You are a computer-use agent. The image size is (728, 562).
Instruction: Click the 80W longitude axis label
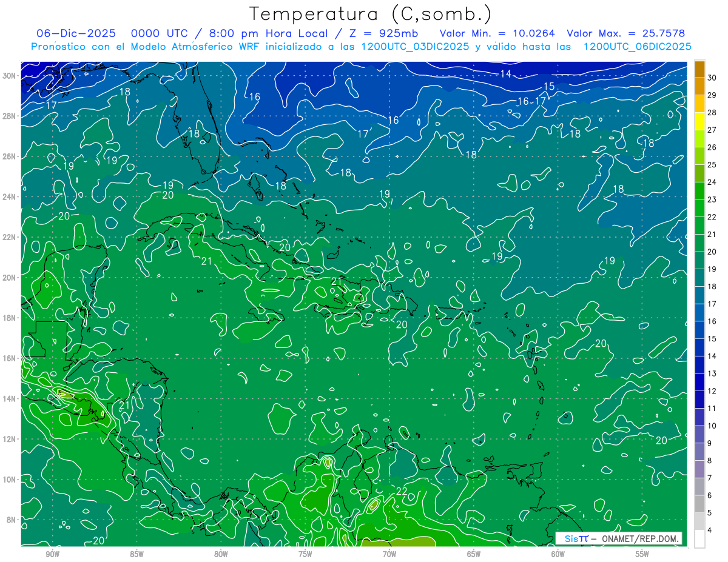tap(221, 554)
